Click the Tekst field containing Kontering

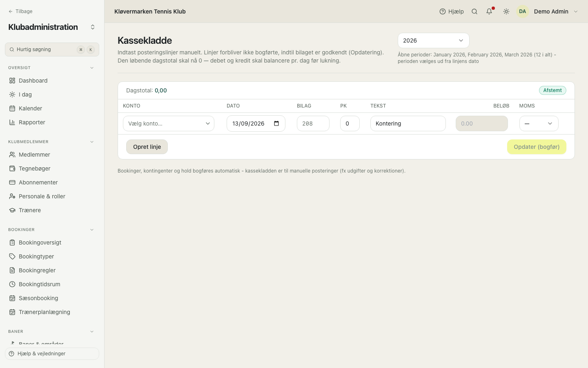coord(408,123)
